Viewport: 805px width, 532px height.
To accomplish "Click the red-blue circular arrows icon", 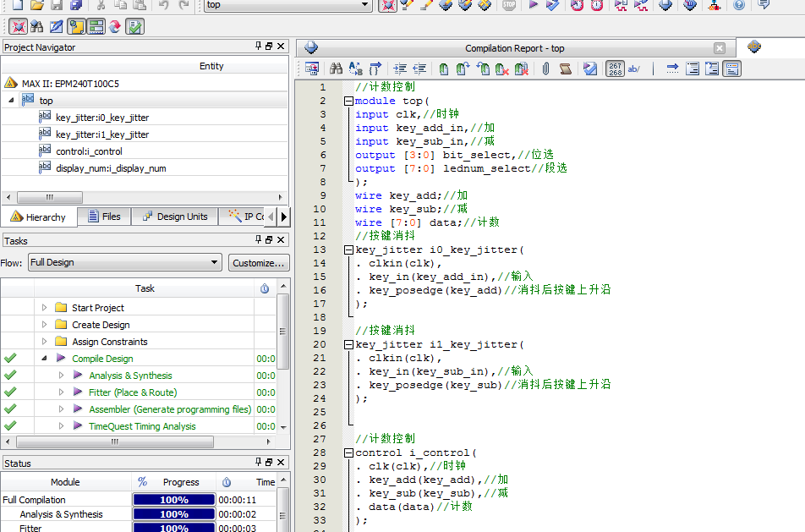I will click(115, 26).
